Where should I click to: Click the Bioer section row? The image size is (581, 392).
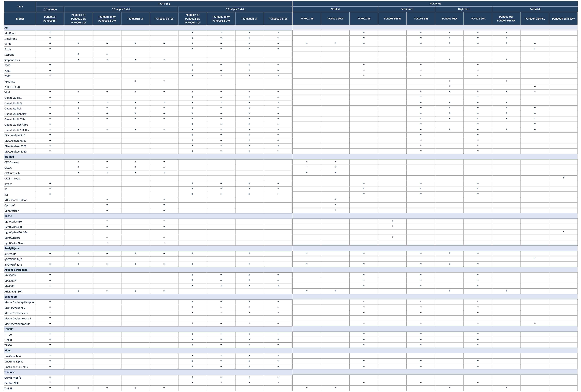click(x=291, y=350)
